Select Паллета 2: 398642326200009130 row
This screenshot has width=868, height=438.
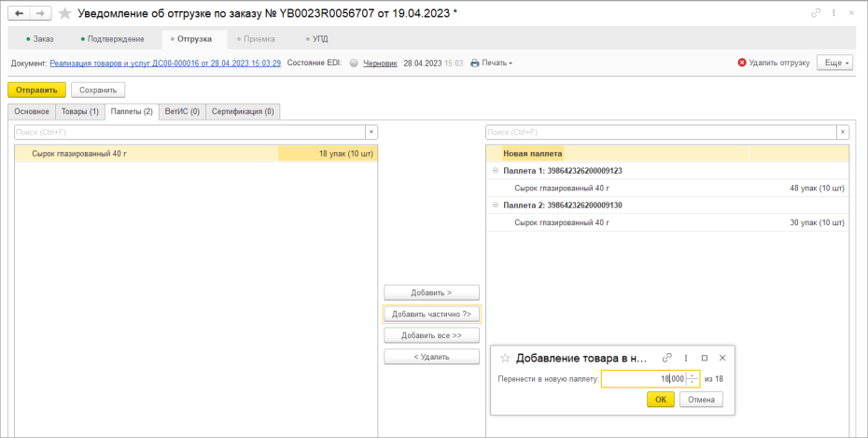667,205
